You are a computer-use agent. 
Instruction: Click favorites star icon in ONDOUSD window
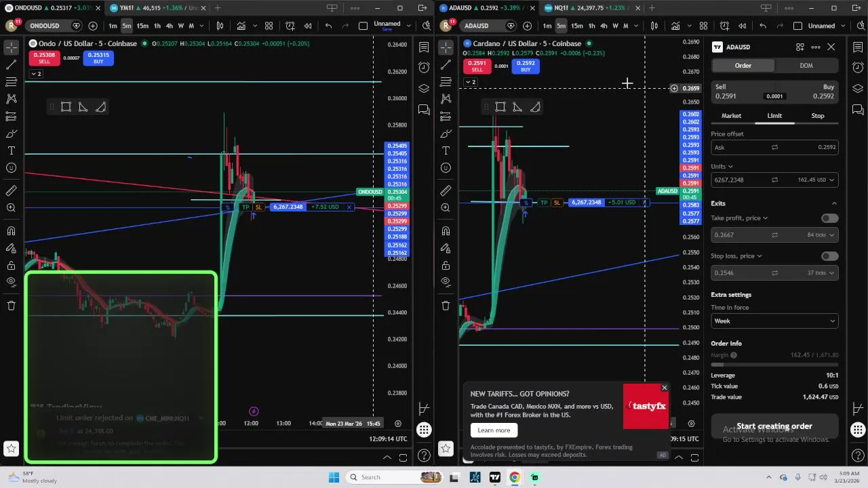pos(11,448)
